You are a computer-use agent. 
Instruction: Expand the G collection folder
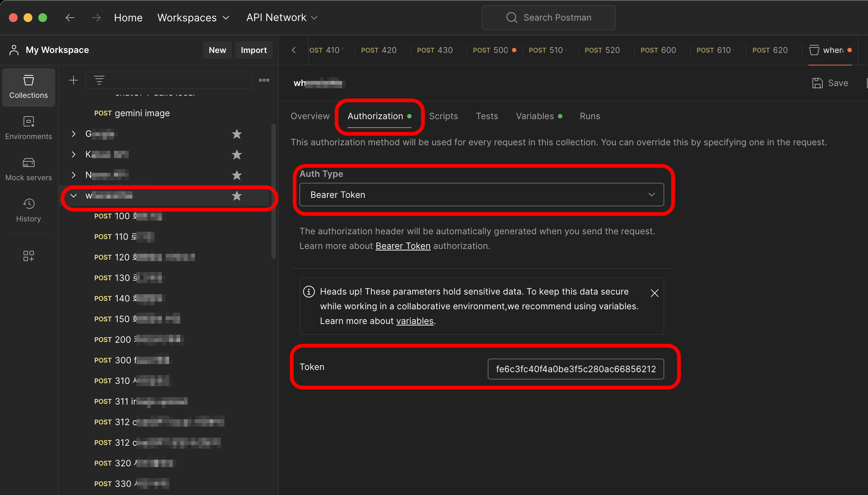74,134
